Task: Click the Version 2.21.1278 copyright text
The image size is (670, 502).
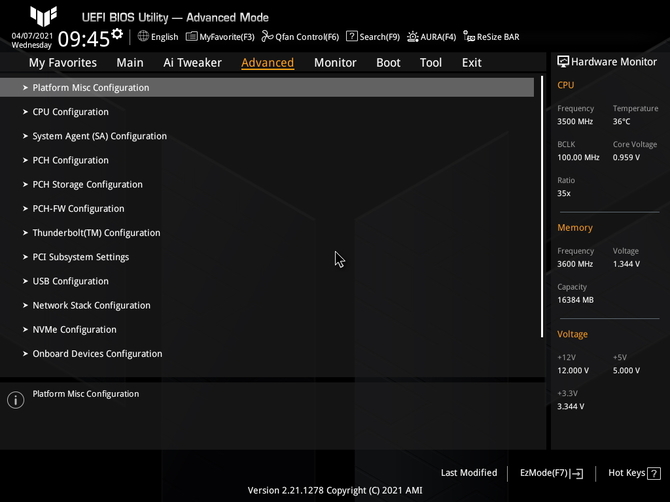Action: pos(335,490)
